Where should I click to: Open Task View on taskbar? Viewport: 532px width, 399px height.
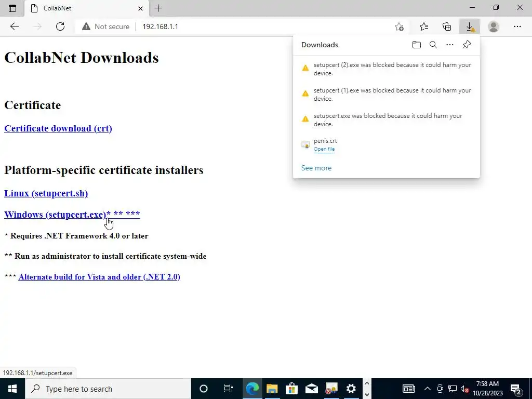tap(229, 389)
